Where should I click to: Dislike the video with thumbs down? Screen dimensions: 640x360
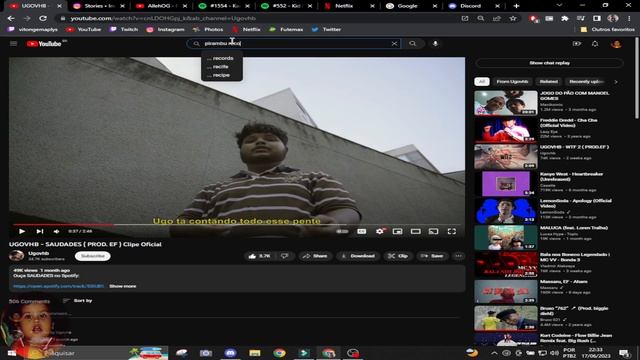coord(284,256)
